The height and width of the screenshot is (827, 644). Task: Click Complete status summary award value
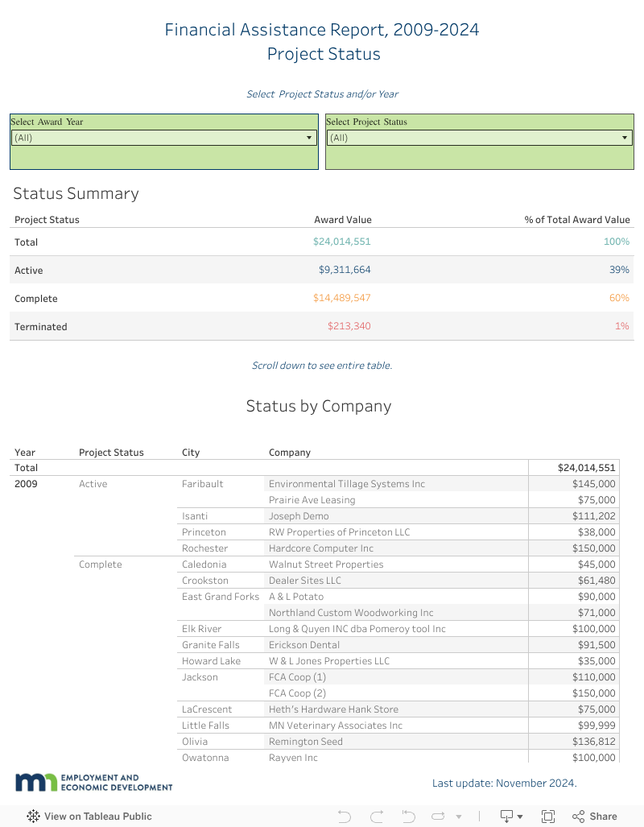click(x=341, y=298)
